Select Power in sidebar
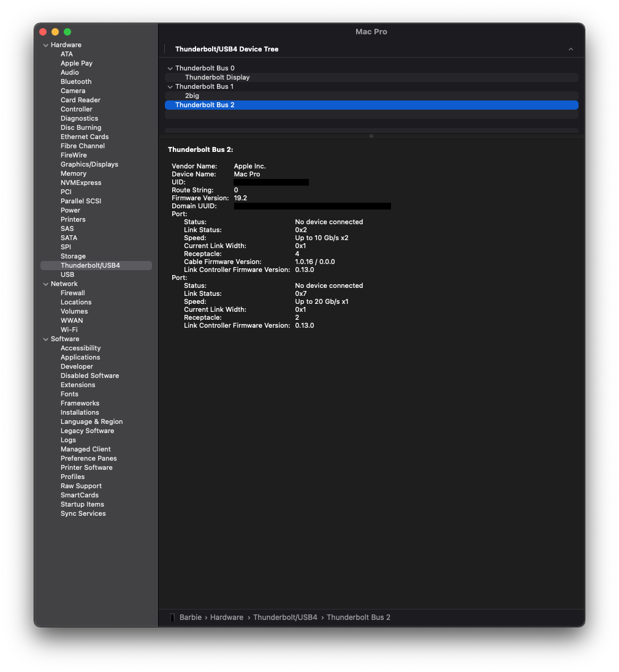 70,211
